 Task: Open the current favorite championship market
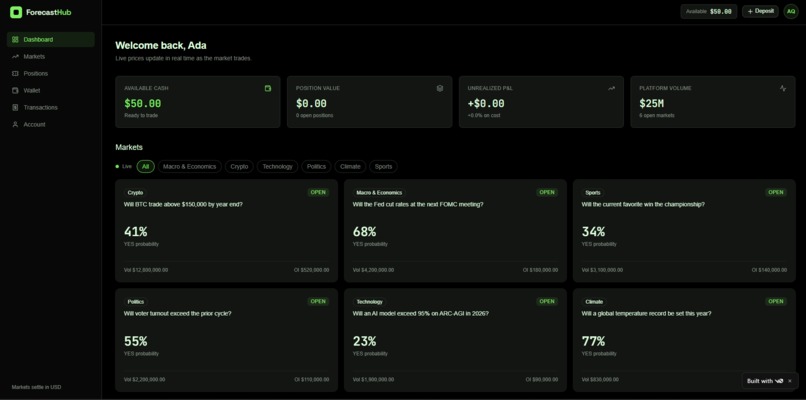[684, 230]
